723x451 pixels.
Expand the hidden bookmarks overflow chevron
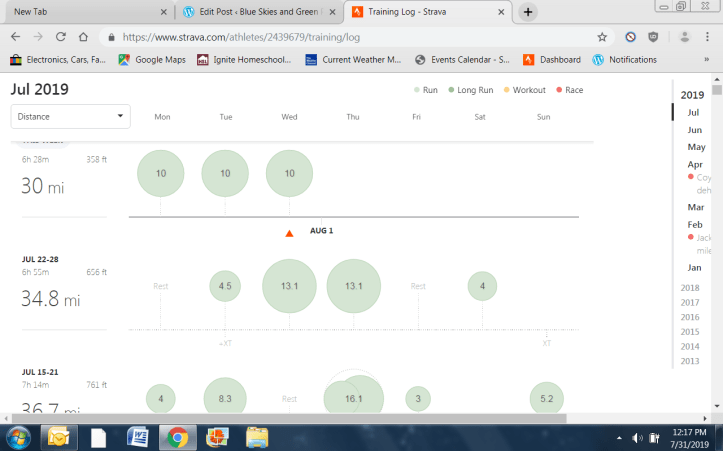point(707,60)
